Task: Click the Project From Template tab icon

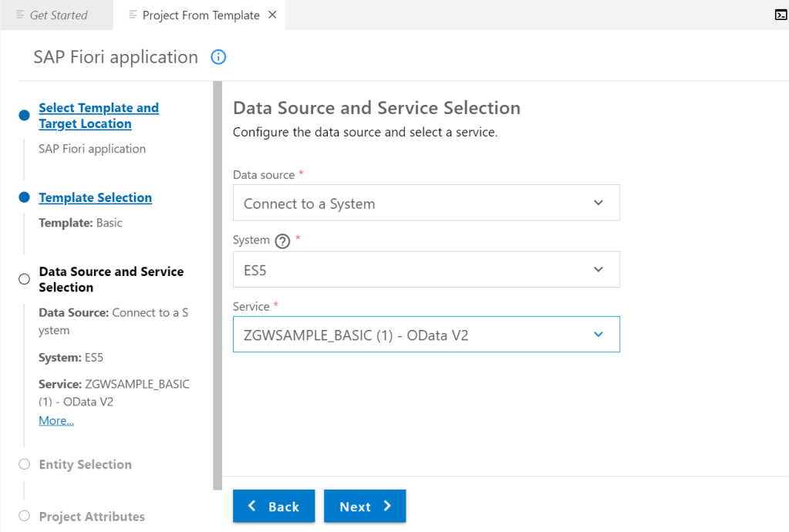Action: click(x=133, y=15)
